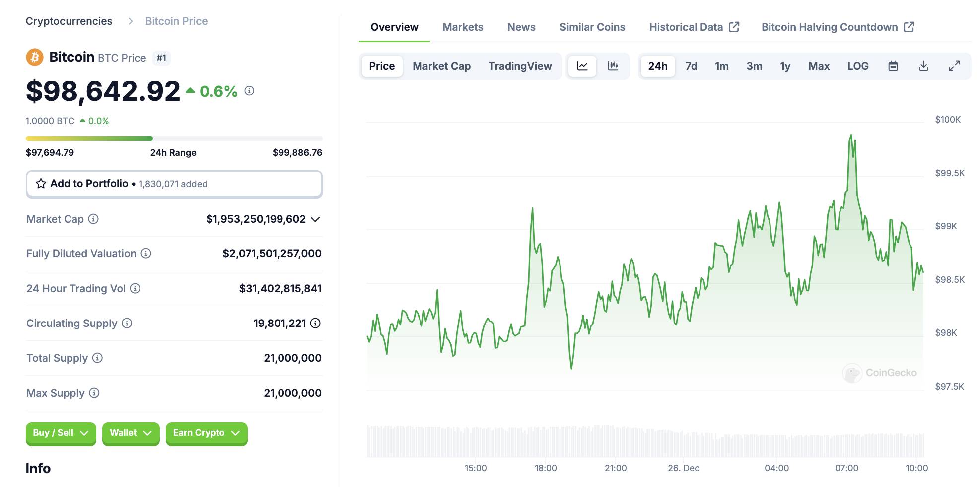The height and width of the screenshot is (487, 980).
Task: Click the $98,642.92 price value
Action: [x=103, y=91]
